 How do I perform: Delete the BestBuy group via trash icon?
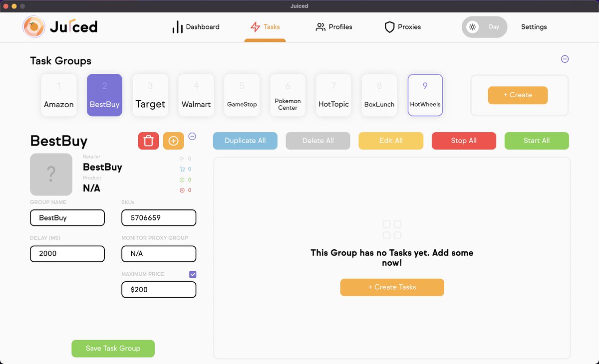coord(148,141)
